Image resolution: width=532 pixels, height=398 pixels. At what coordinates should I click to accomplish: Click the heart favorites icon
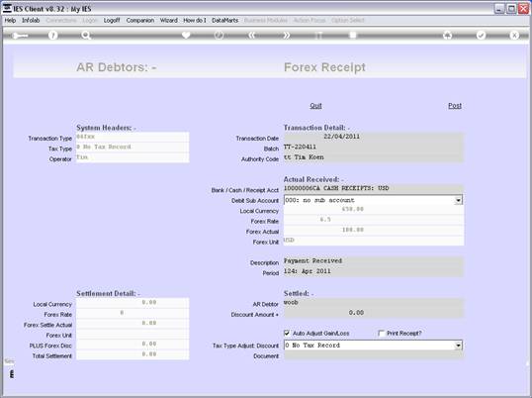[186, 36]
